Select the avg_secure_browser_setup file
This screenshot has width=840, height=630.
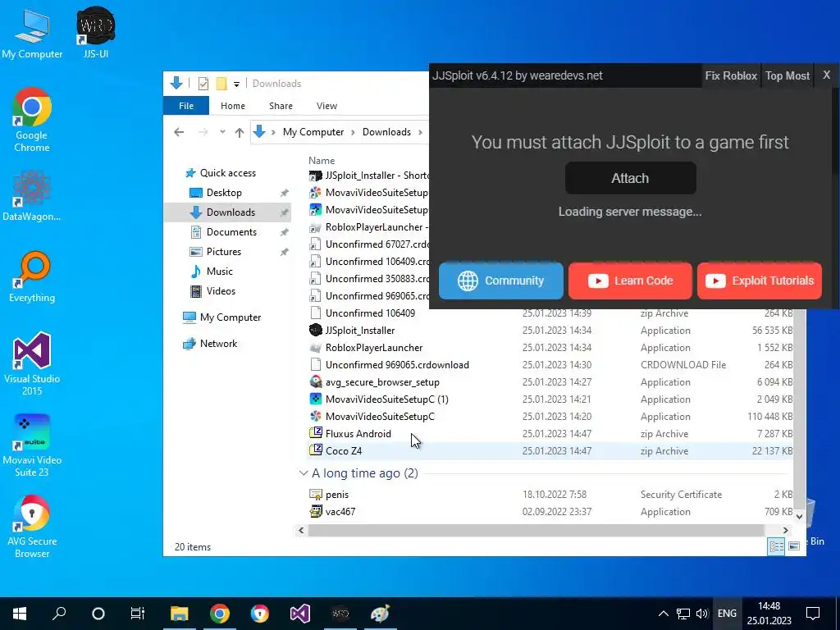click(x=550, y=382)
